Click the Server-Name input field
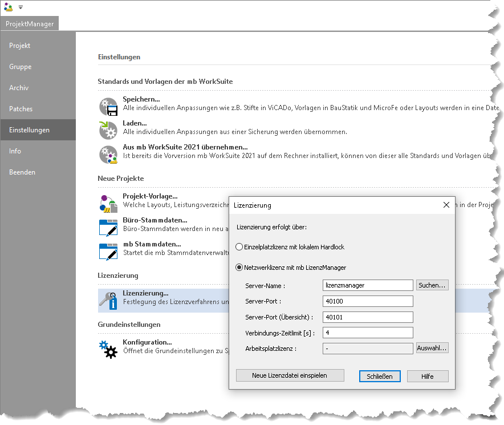Screen dimensions: 504x425 click(x=368, y=285)
